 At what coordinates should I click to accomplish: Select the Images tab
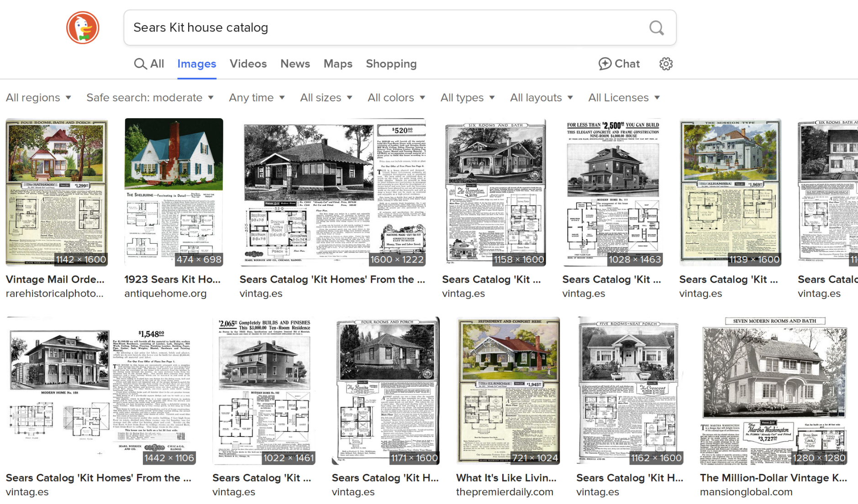(197, 64)
